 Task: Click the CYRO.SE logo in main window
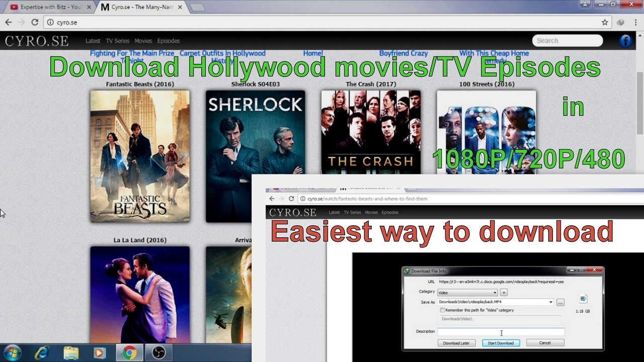37,41
